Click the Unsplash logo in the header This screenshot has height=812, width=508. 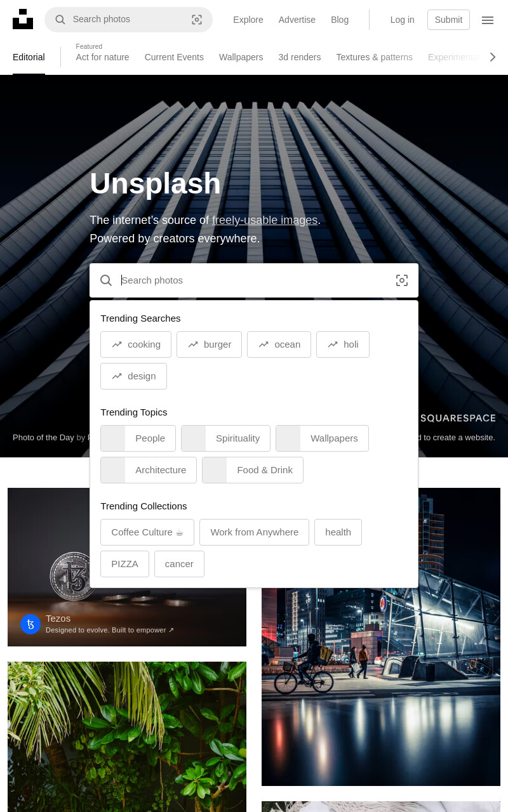point(23,20)
